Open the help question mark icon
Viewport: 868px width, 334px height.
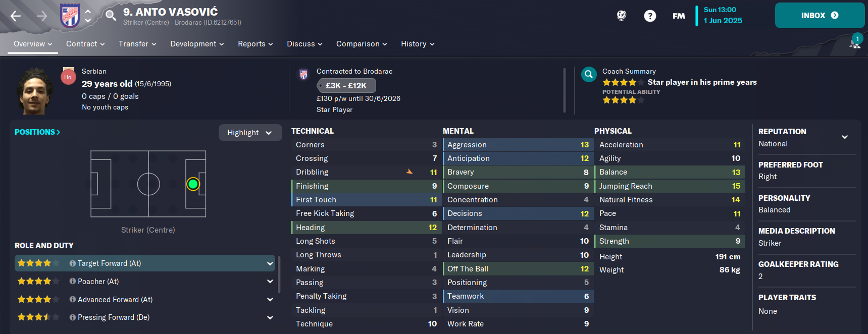(x=650, y=16)
